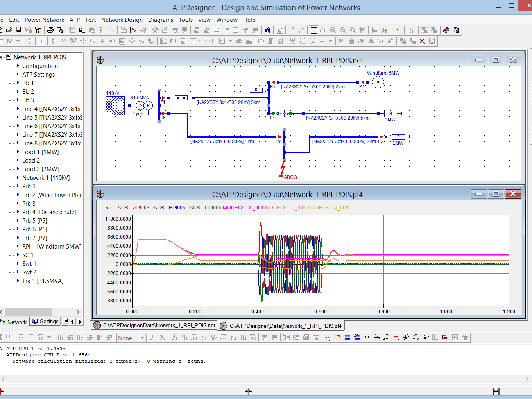Screen dimensions: 532x399
Task: Toggle the padlock lock icon
Action: 351,41
